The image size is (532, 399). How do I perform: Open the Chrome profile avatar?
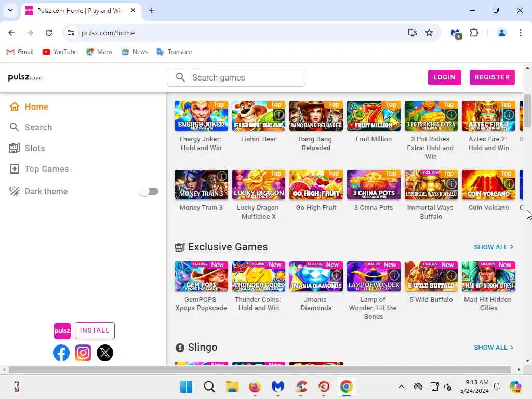[x=502, y=33]
